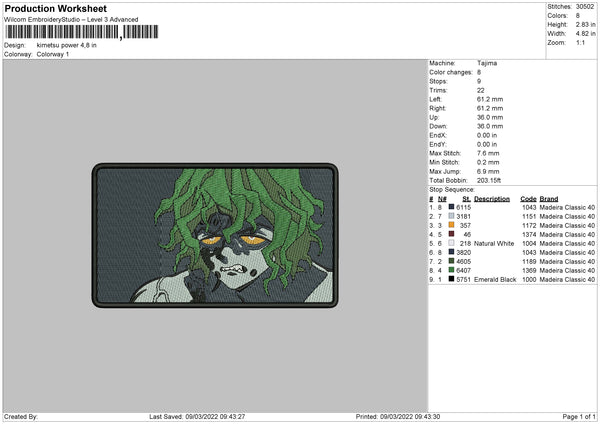
Task: Click the barcode under the worksheet title
Action: click(82, 32)
